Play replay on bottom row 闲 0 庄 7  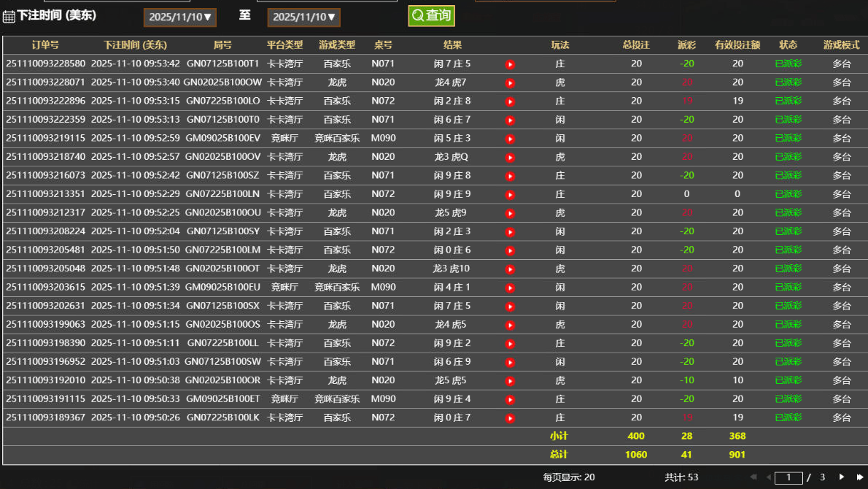click(x=508, y=417)
